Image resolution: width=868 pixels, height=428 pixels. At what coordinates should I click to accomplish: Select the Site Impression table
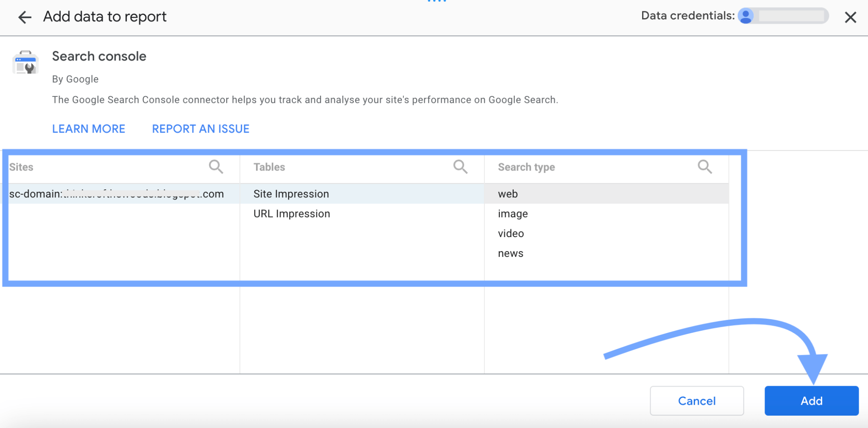point(291,193)
